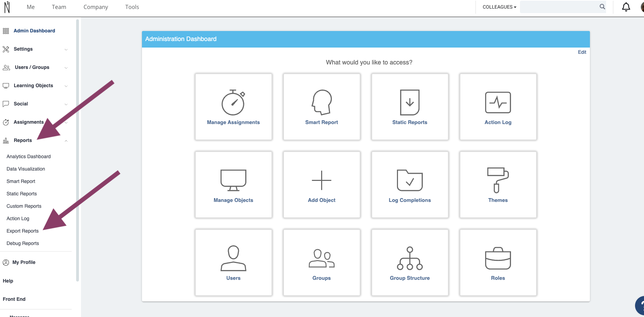
Task: Go to Front End link
Action: click(14, 299)
